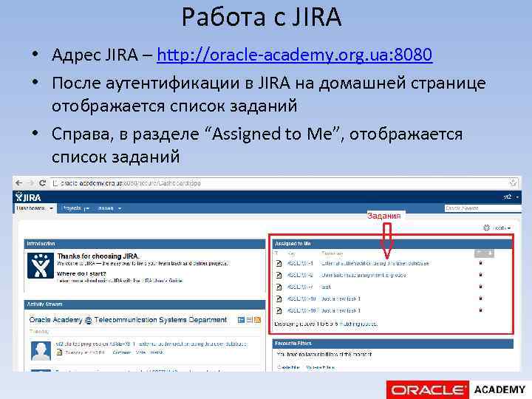Click the Introduction gadget header
Image resolution: width=532 pixels, height=399 pixels.
click(145, 244)
